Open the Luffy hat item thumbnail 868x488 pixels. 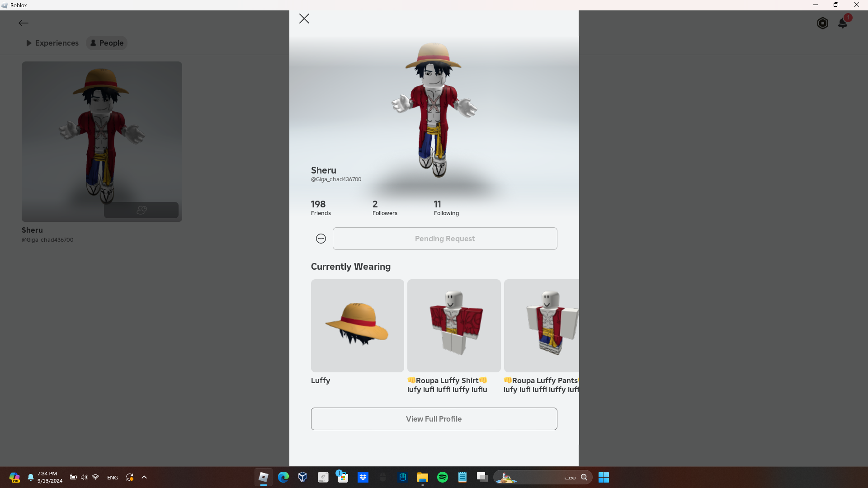point(358,326)
